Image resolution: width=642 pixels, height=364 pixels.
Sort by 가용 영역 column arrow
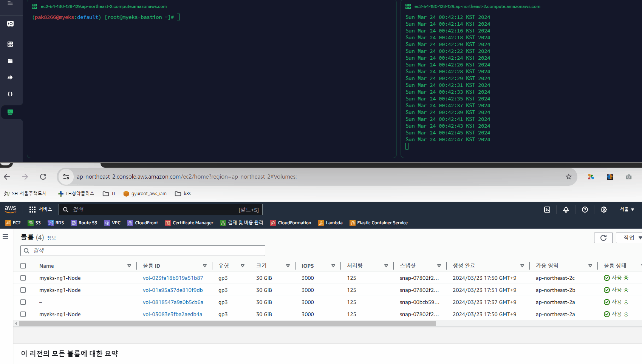coord(590,266)
